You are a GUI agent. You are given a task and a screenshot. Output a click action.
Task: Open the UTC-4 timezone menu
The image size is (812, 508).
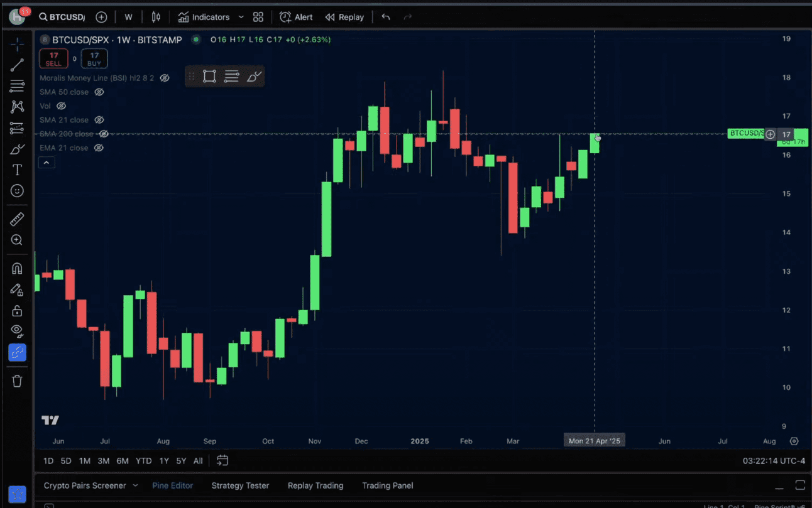point(774,461)
